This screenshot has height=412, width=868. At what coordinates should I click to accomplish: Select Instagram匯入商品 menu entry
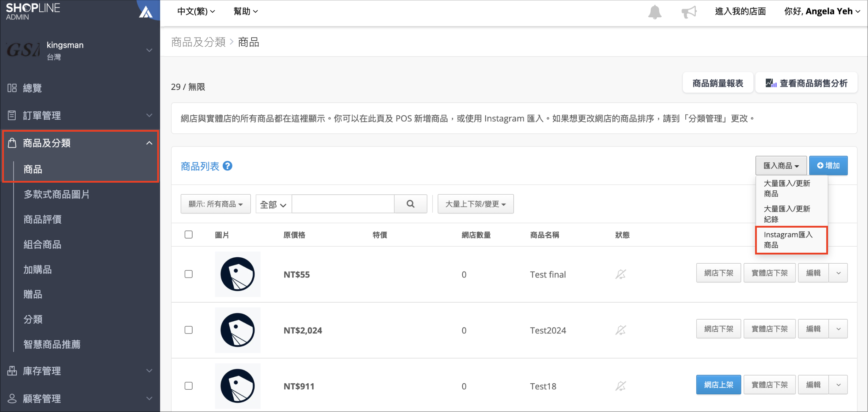(791, 240)
